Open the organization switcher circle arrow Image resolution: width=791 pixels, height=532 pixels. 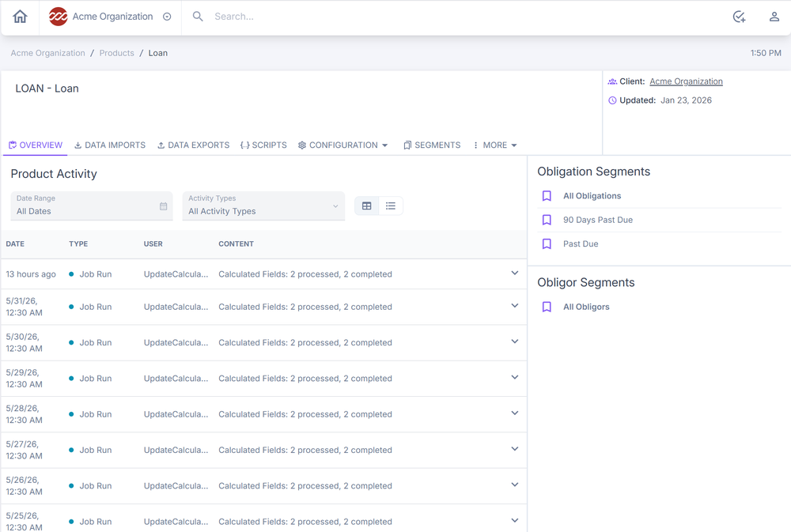point(167,17)
